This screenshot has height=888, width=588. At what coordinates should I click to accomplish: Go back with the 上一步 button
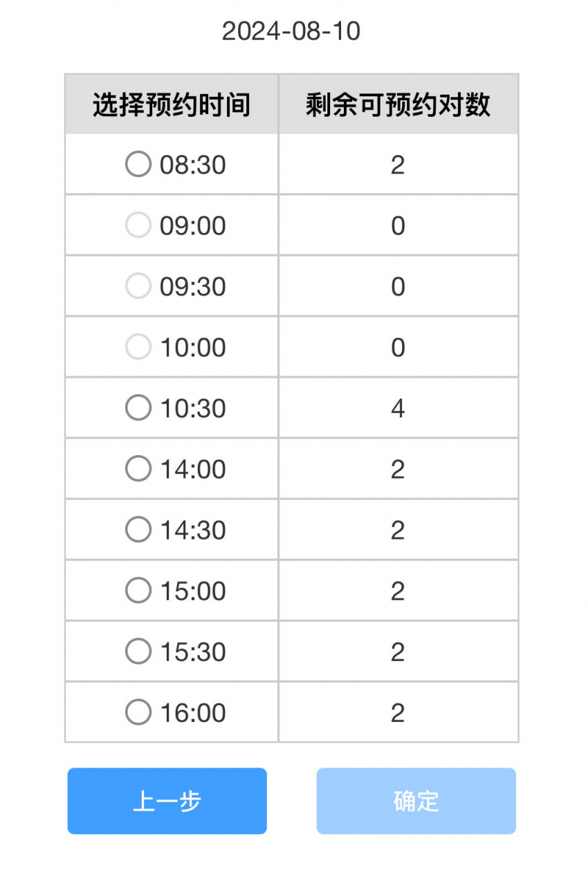(x=167, y=801)
